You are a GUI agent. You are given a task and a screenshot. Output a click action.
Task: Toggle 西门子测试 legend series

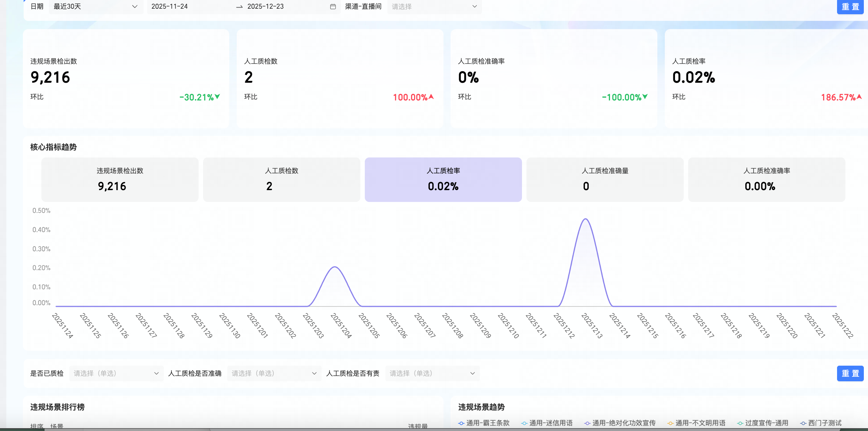click(825, 423)
